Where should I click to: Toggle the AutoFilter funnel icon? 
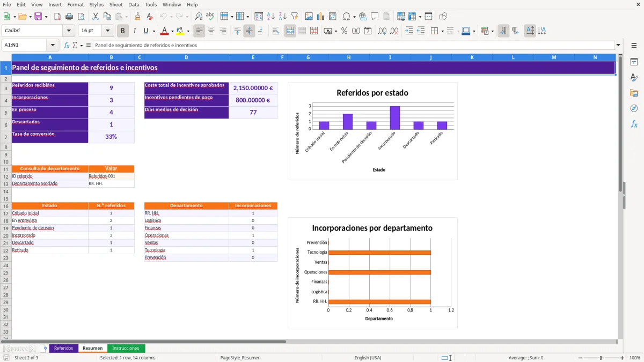pyautogui.click(x=295, y=17)
